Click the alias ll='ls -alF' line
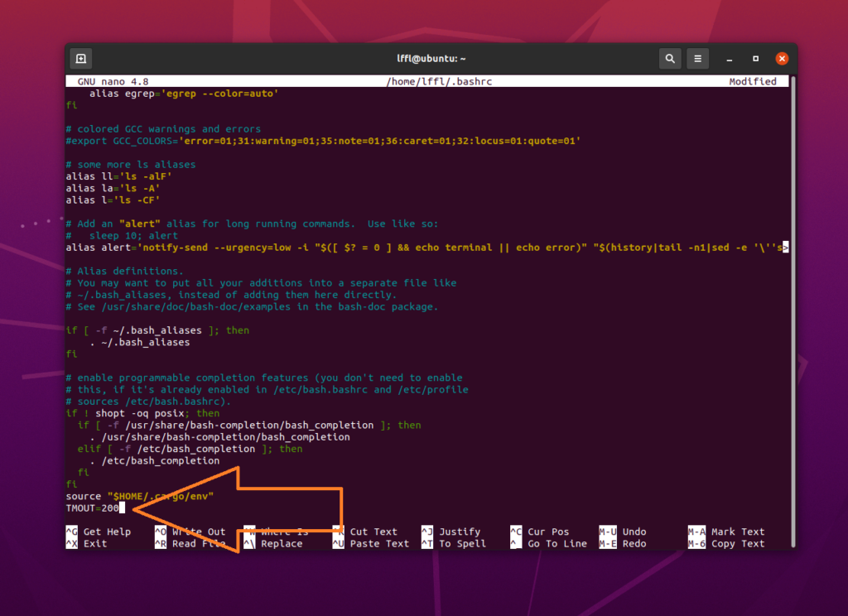This screenshot has width=848, height=616. coord(118,176)
